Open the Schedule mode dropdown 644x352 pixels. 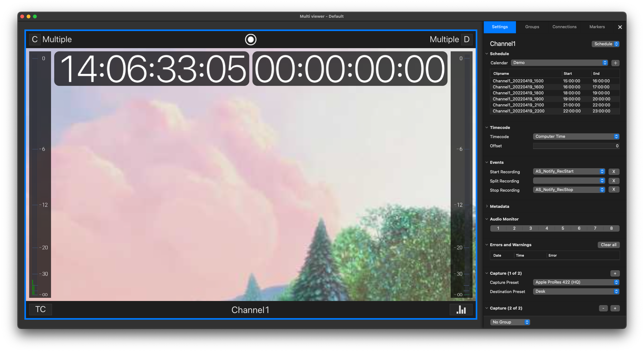[606, 44]
